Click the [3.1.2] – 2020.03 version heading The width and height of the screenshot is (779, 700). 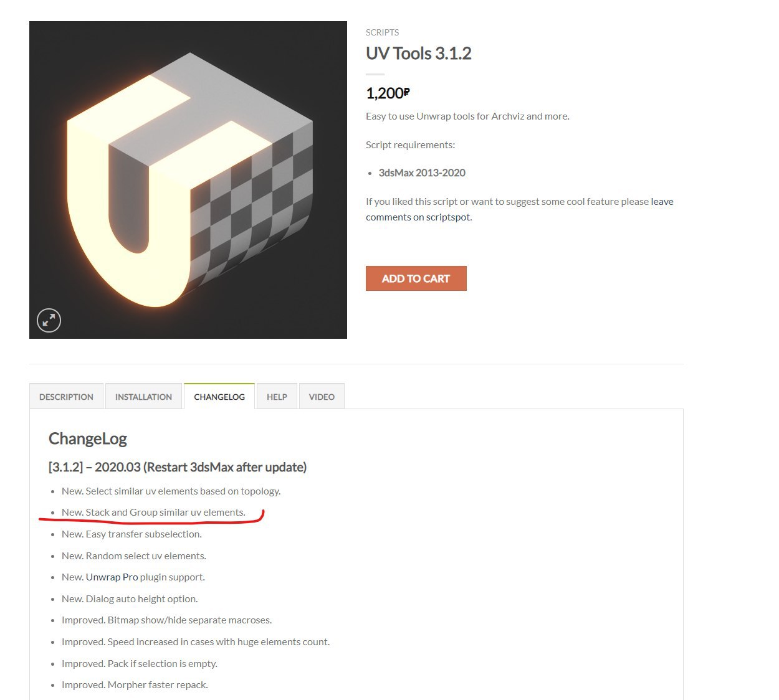point(178,467)
